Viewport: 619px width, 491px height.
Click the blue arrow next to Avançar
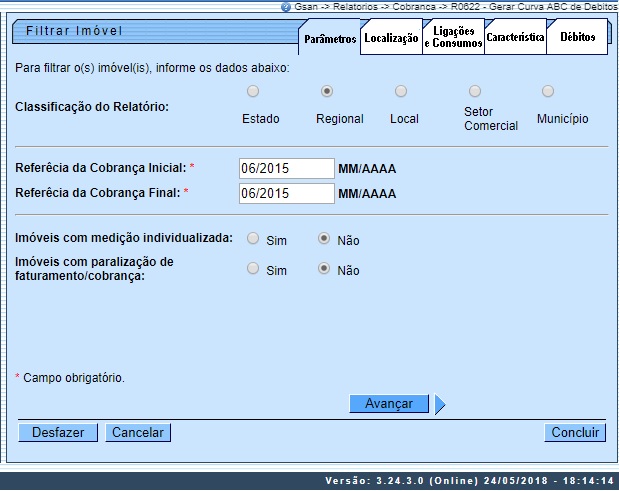pos(440,404)
